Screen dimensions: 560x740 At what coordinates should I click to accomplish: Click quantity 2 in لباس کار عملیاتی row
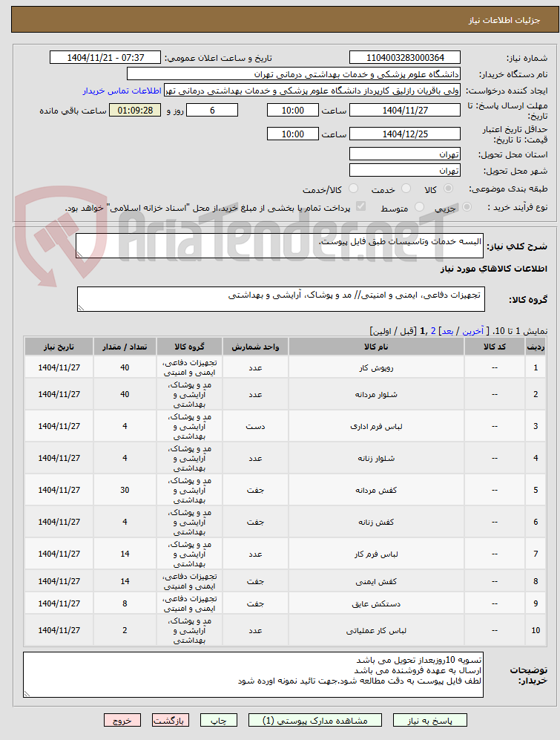pyautogui.click(x=125, y=630)
